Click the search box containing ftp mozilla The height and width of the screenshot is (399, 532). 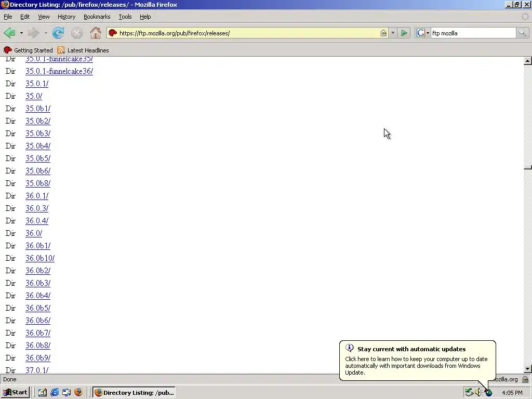(473, 33)
